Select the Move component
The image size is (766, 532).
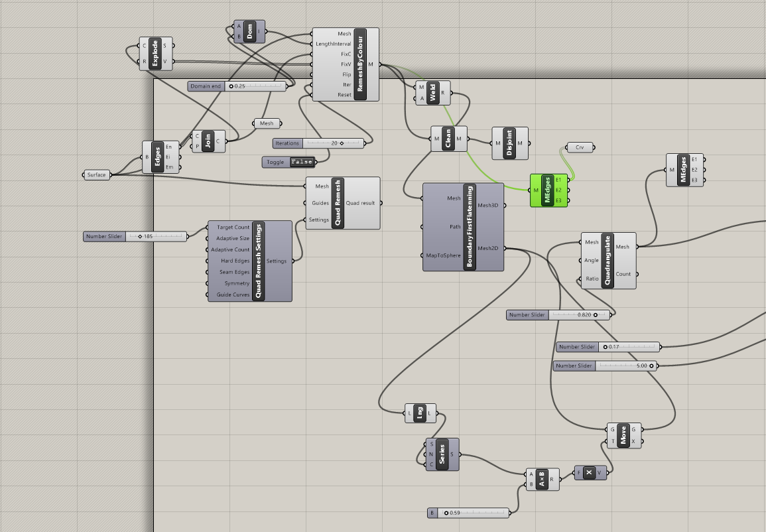click(x=624, y=435)
